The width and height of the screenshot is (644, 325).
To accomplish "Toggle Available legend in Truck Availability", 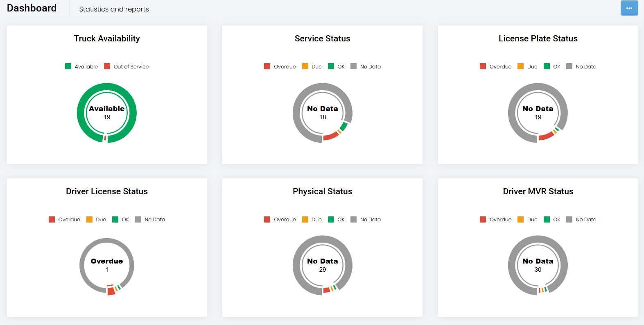I will [81, 66].
